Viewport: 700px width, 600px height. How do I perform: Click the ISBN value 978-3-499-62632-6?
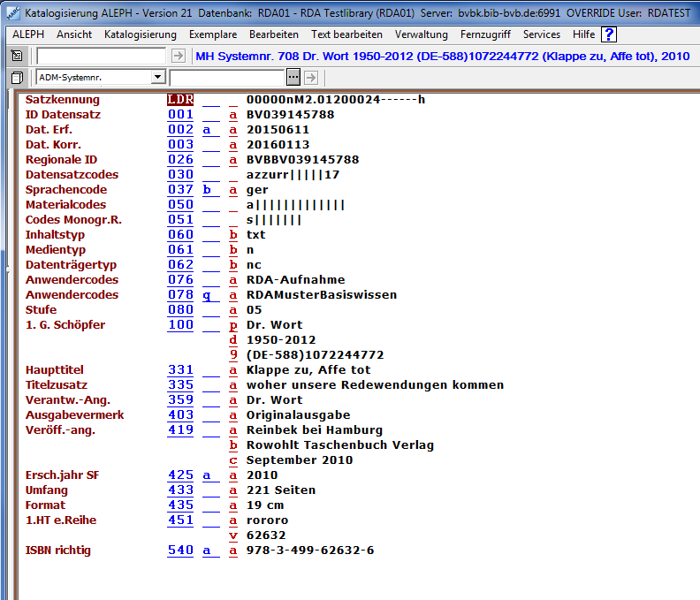(x=310, y=551)
